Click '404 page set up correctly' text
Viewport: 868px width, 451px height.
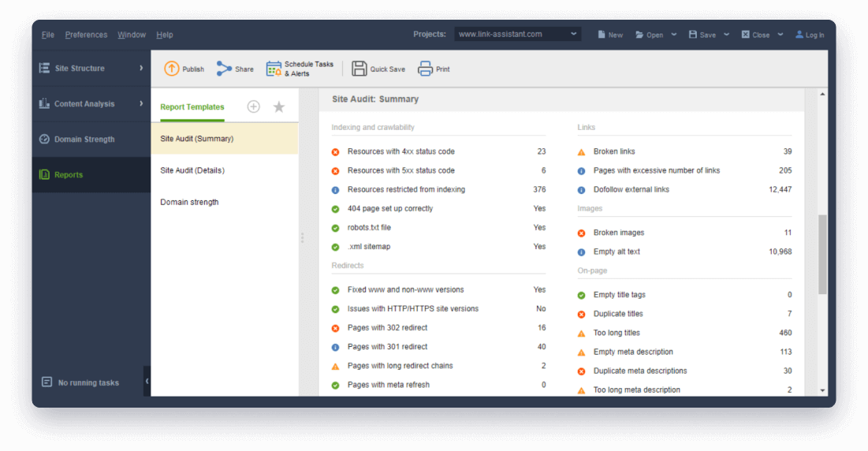point(390,209)
